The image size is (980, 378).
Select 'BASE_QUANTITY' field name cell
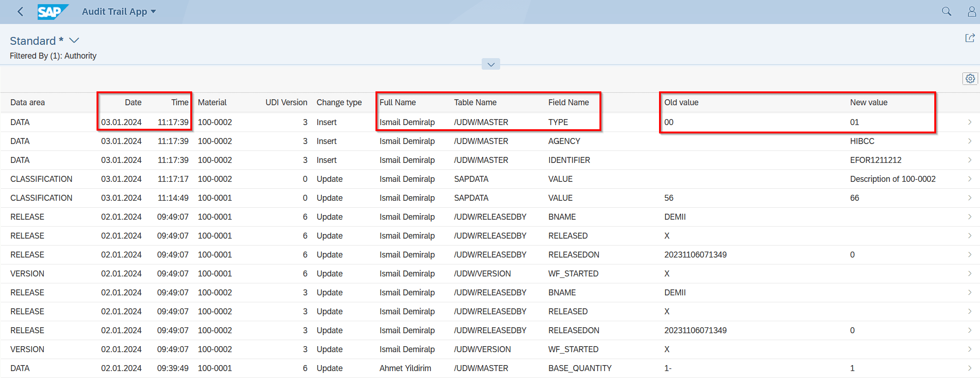580,368
